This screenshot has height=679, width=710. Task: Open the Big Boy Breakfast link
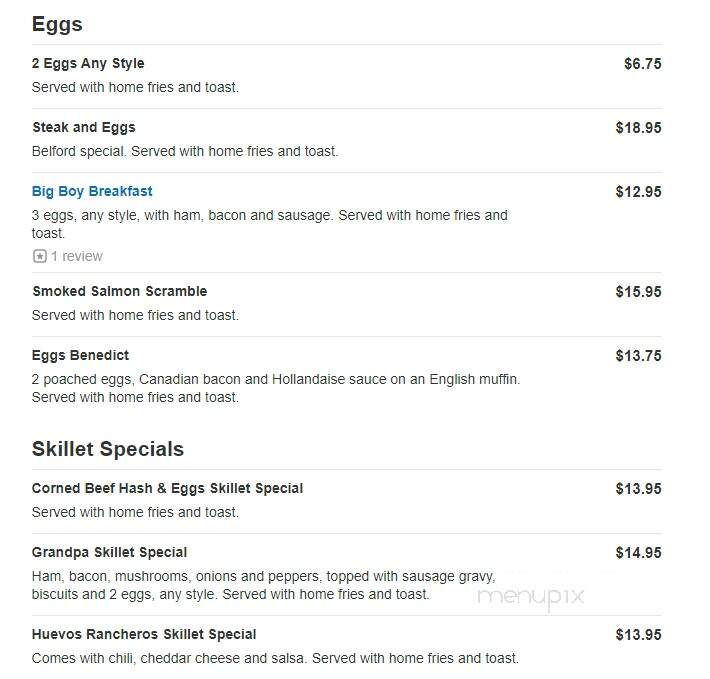92,191
